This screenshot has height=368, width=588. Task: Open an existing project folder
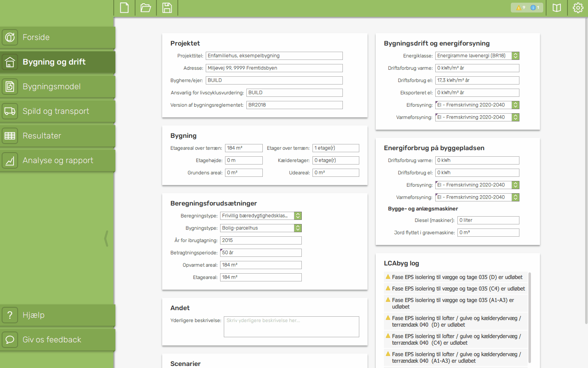(x=146, y=8)
